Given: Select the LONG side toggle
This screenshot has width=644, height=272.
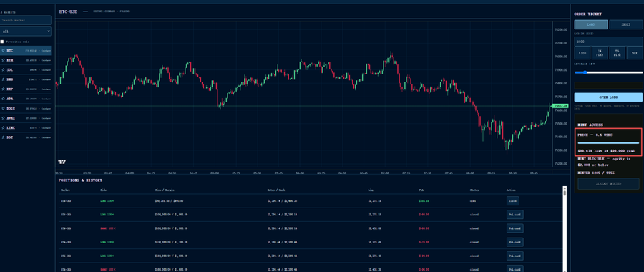Looking at the screenshot, I should (x=590, y=24).
